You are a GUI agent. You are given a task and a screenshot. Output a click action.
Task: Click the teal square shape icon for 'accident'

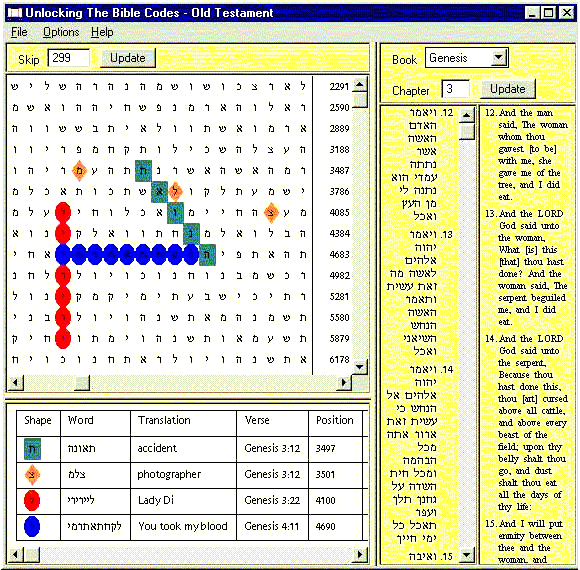click(x=32, y=449)
